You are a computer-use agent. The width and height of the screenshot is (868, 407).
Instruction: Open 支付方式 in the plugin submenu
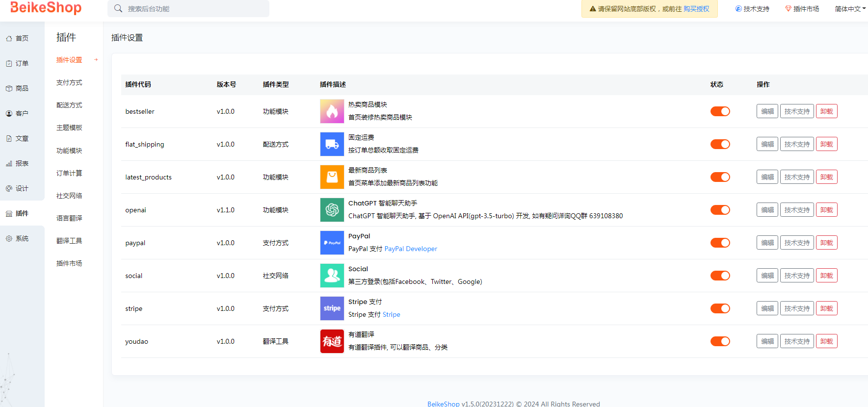pos(69,82)
